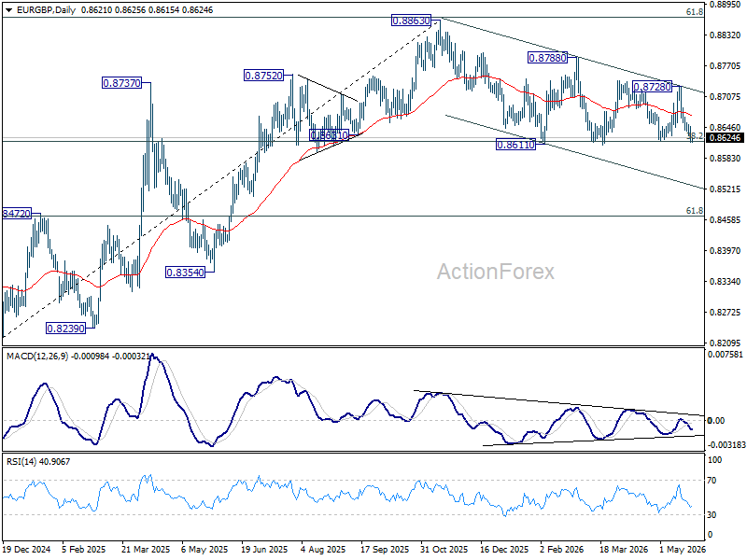Click the 21 Mar 2025 date marker
The image size is (747, 560).
click(146, 549)
